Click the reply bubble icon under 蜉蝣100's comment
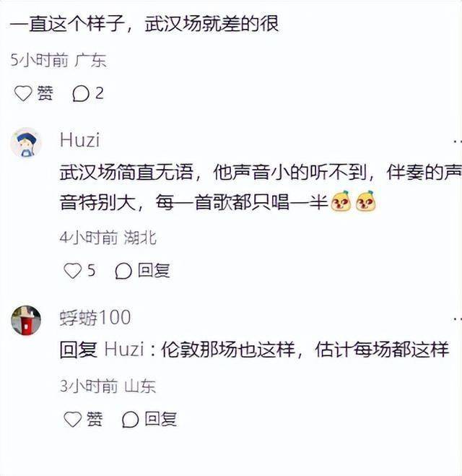Image resolution: width=462 pixels, height=476 pixels. point(131,420)
